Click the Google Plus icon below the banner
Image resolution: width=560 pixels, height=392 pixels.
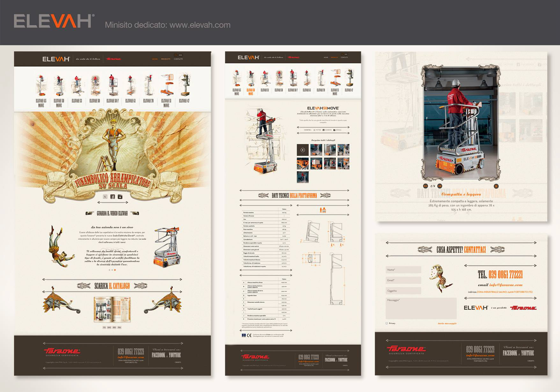pyautogui.click(x=120, y=197)
